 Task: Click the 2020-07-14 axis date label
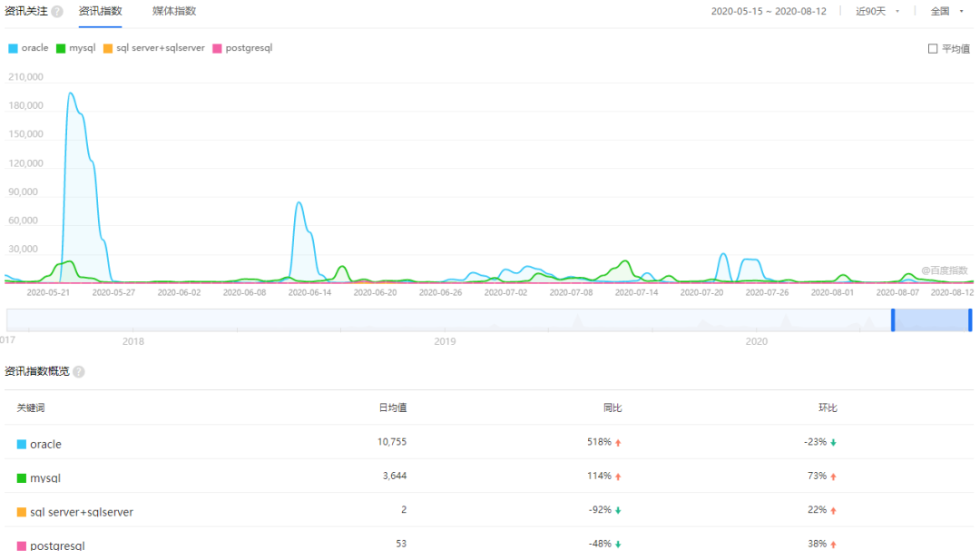pyautogui.click(x=636, y=292)
